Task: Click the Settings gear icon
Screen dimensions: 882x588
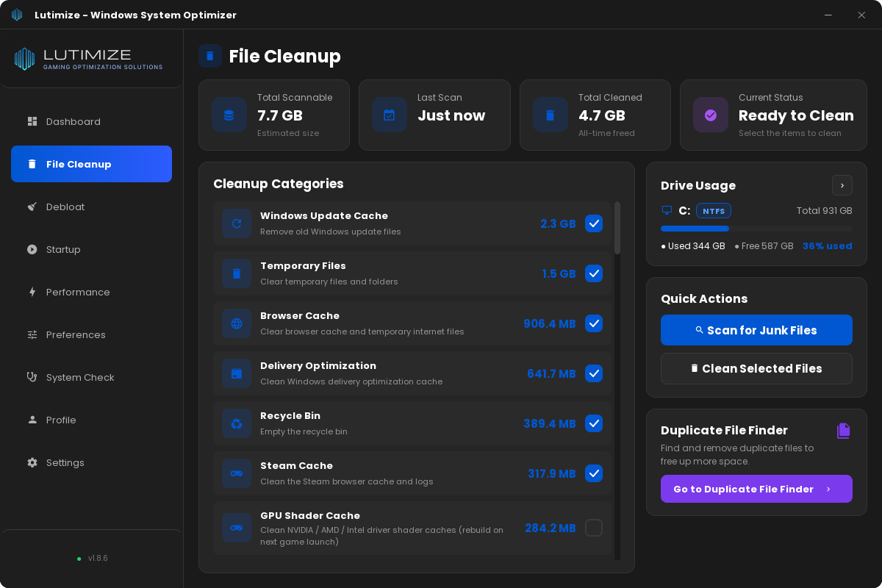Action: [32, 462]
